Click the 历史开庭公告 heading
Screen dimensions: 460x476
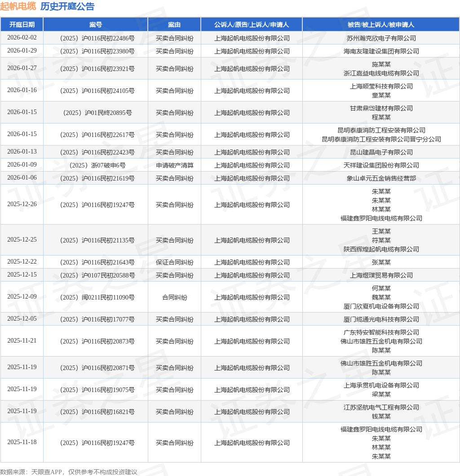point(67,6)
